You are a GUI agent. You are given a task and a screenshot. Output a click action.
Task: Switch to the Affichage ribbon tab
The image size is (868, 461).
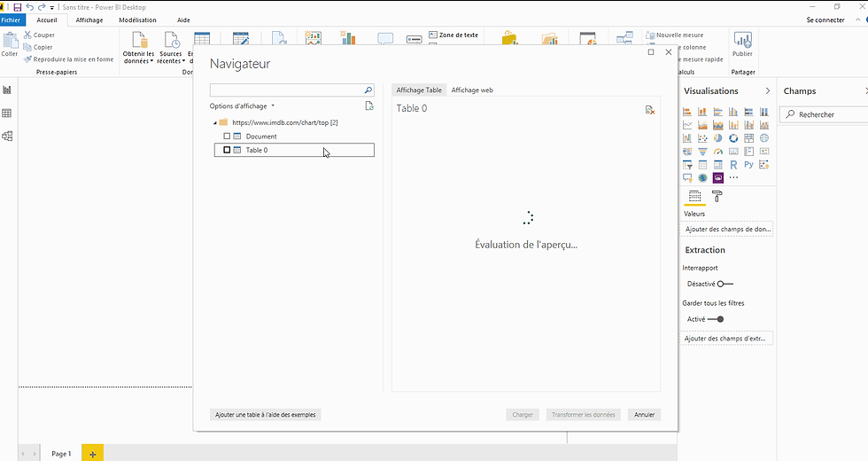coord(89,20)
